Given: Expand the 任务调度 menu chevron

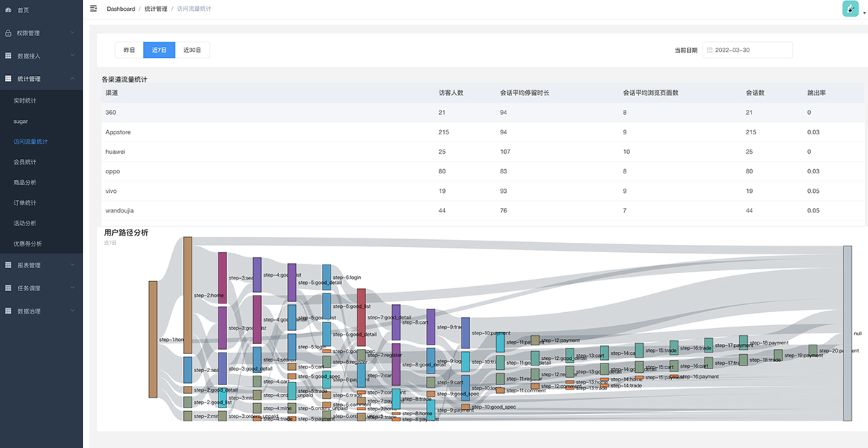Looking at the screenshot, I should coord(72,288).
